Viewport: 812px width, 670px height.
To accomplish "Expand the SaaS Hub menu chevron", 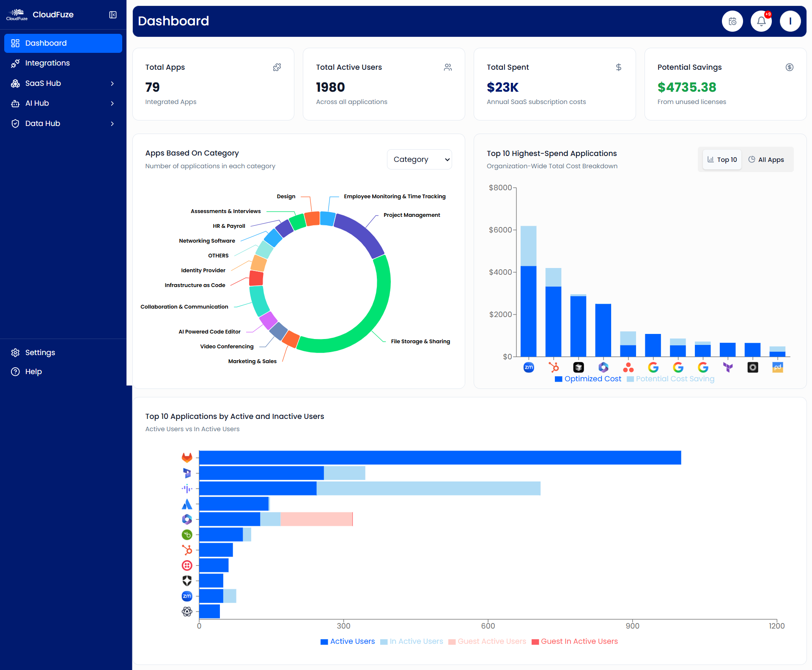I will coord(112,83).
